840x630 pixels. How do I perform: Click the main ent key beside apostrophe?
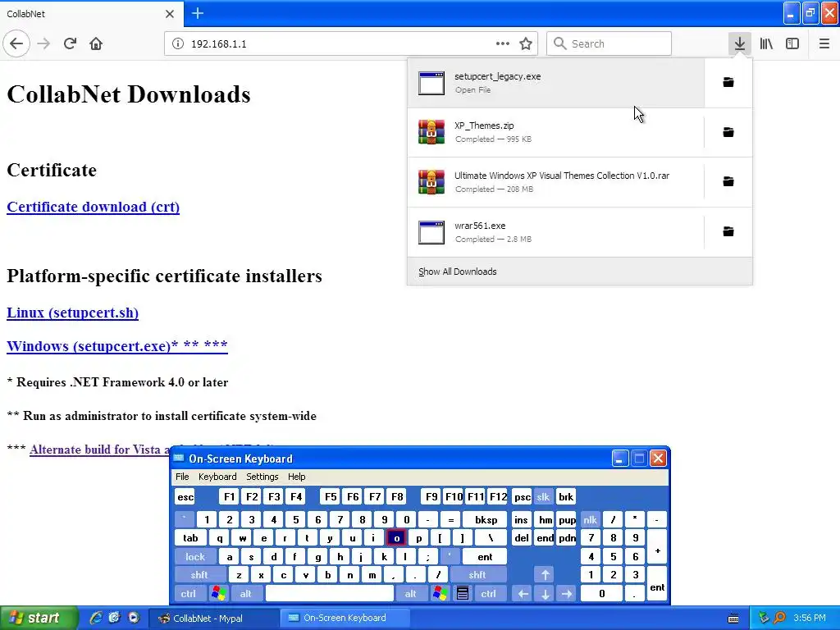point(485,557)
